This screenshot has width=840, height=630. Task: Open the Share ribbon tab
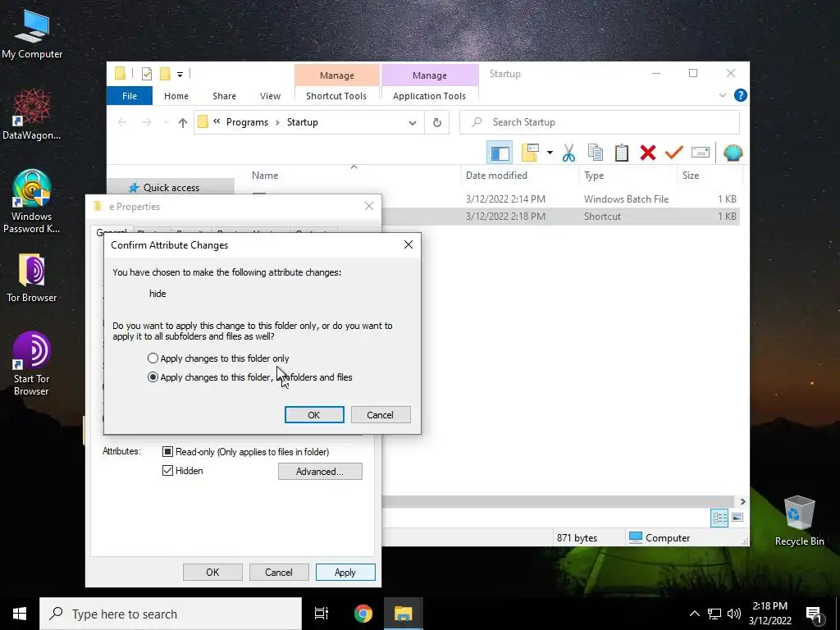pyautogui.click(x=224, y=96)
